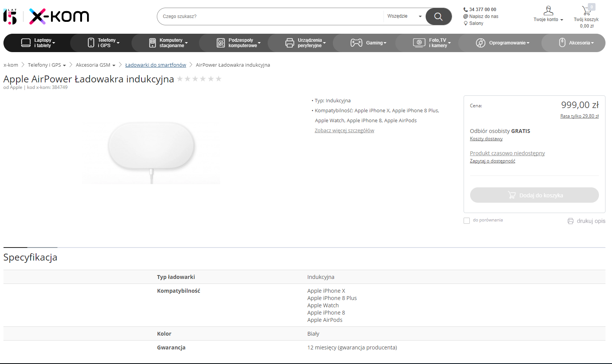Click the printer icon beside drukuj opis
Screen dimensions: 612x364
click(571, 221)
